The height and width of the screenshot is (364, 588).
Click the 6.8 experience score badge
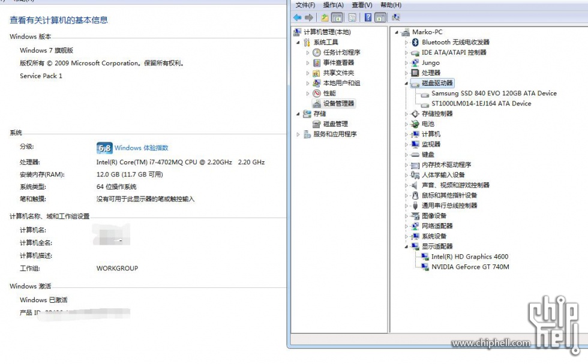[x=104, y=148]
